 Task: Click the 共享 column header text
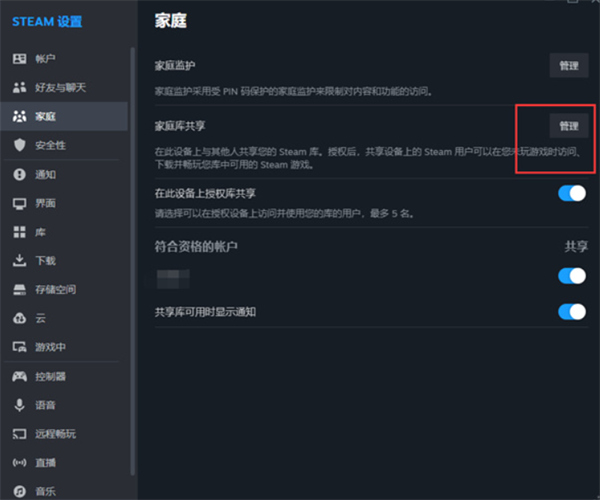(x=576, y=246)
